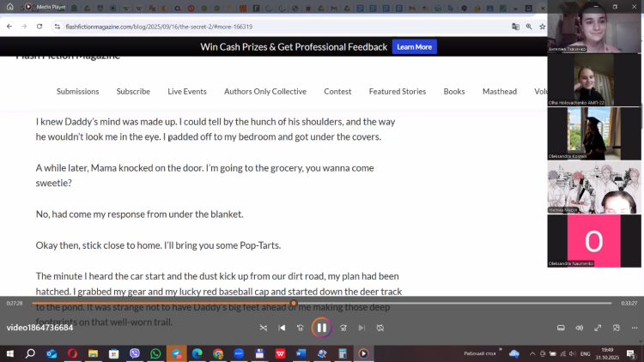This screenshot has width=644, height=362.
Task: Click the total duration 0:33:27
Action: 629,304
